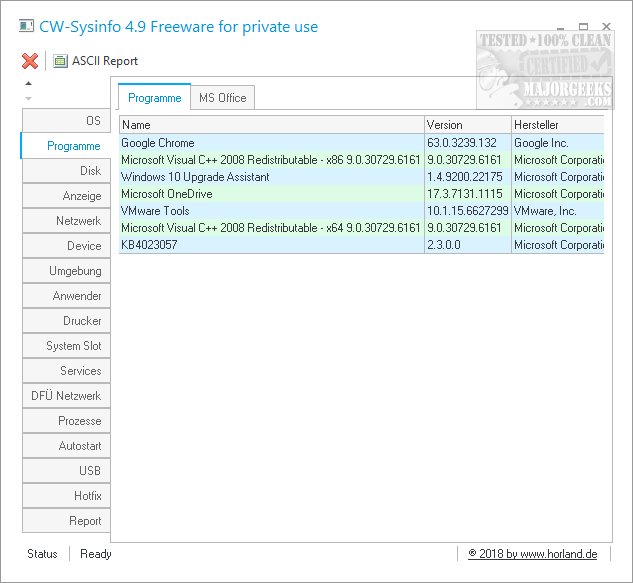This screenshot has width=633, height=583.
Task: Click the up arrow above the sidebar
Action: (28, 83)
